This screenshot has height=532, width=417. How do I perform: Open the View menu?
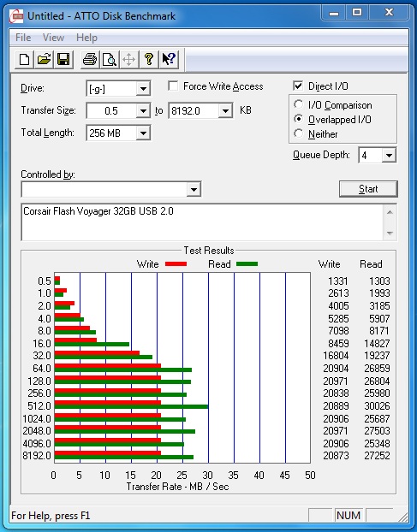tap(53, 38)
